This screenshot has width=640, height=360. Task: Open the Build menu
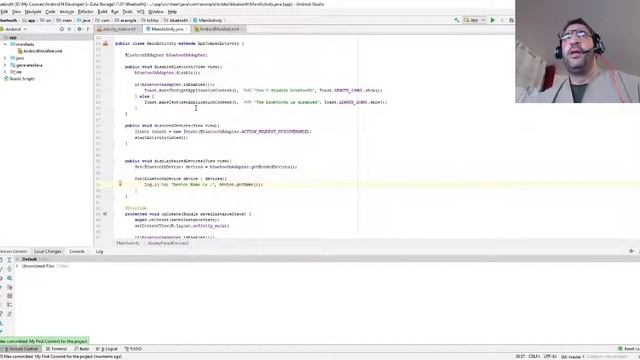[102, 12]
